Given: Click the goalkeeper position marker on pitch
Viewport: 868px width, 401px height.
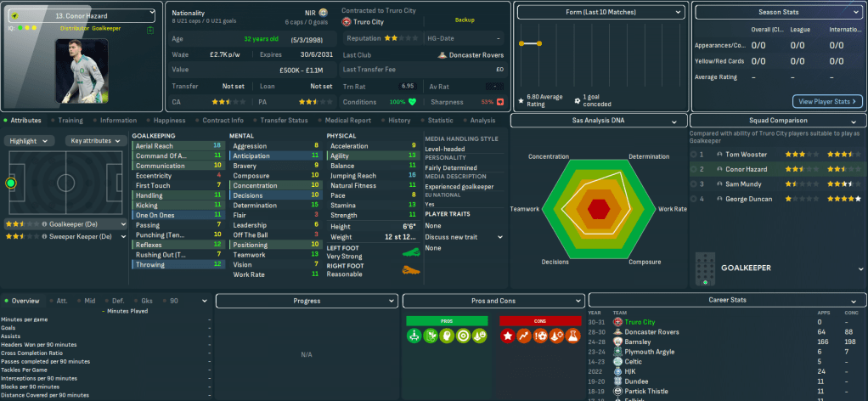Looking at the screenshot, I should pyautogui.click(x=11, y=183).
